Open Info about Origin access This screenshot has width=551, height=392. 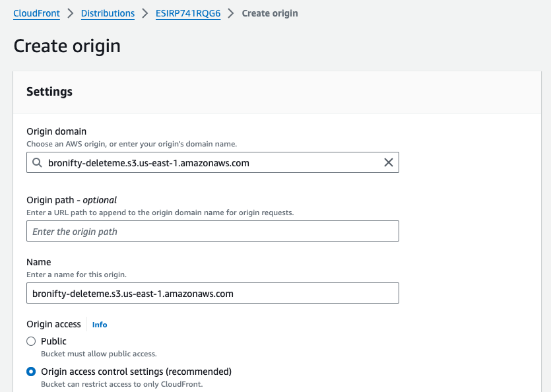tap(99, 324)
